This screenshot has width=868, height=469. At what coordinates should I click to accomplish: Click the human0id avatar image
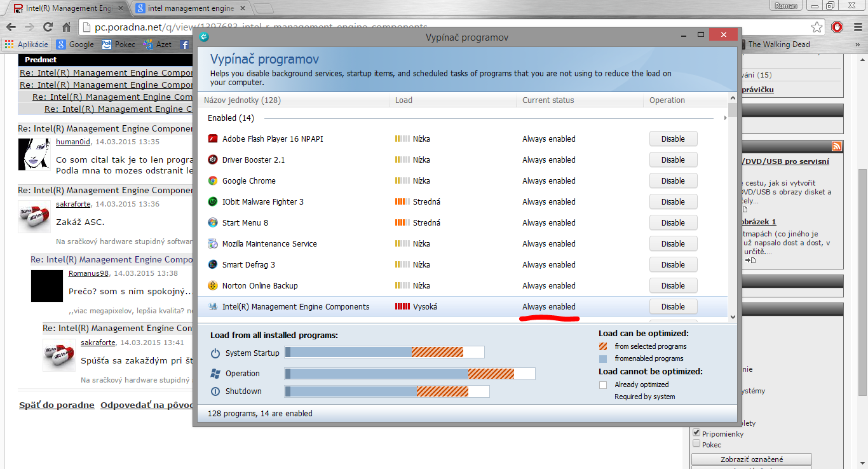34,153
